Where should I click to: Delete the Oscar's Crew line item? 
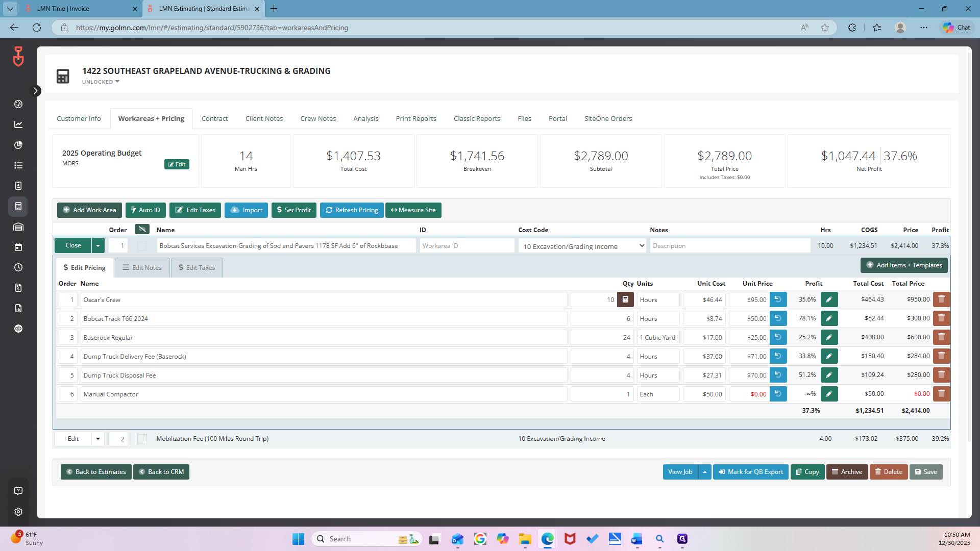point(941,299)
